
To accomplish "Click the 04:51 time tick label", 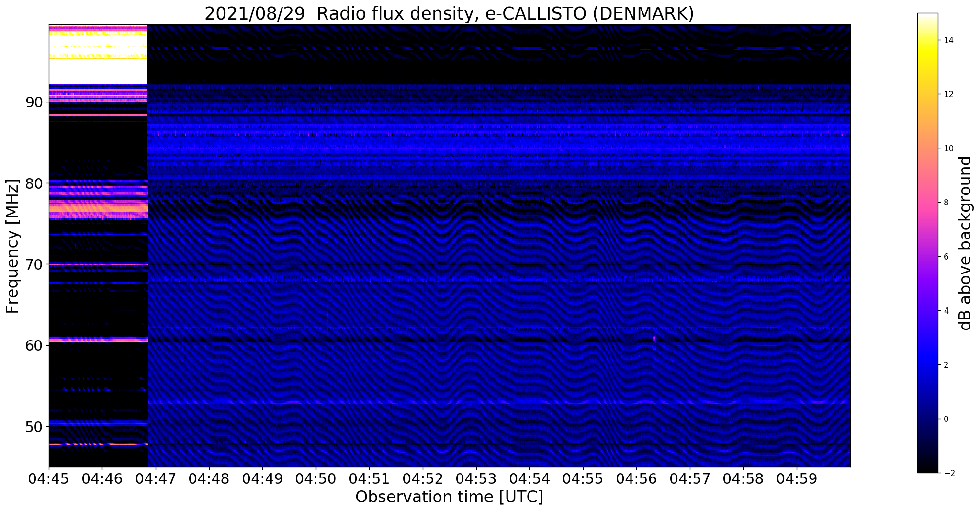I will [x=369, y=478].
